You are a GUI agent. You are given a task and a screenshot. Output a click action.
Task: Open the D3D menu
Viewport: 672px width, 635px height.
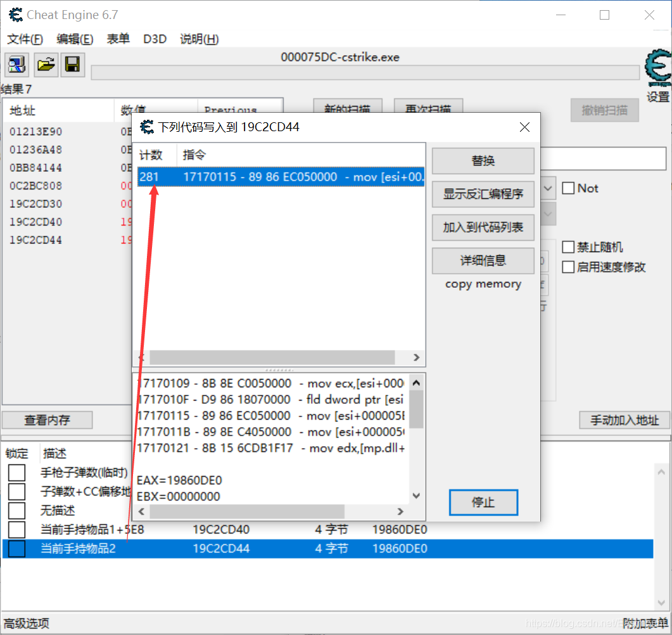[x=155, y=39]
